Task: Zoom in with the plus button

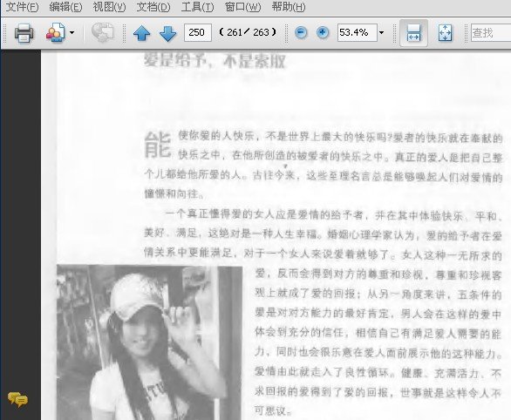Action: (x=323, y=32)
